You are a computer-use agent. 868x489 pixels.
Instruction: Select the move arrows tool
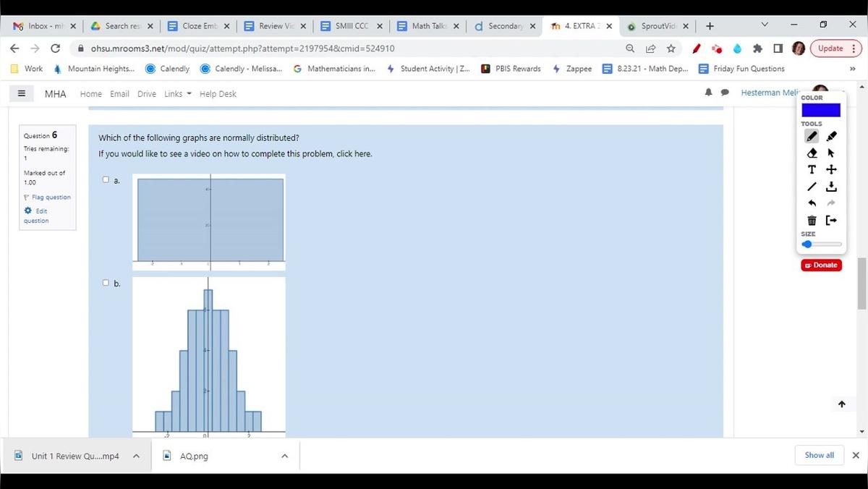(x=831, y=169)
